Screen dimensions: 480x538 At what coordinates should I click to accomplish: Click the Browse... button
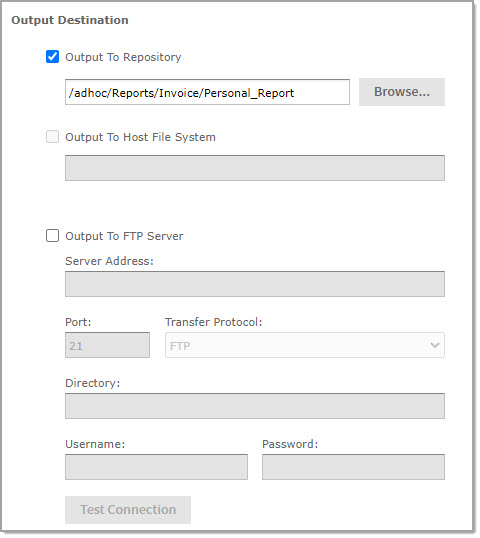tap(402, 92)
